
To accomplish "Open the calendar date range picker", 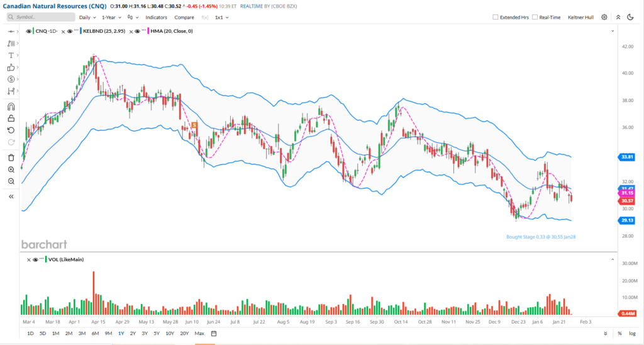I will 214,333.
